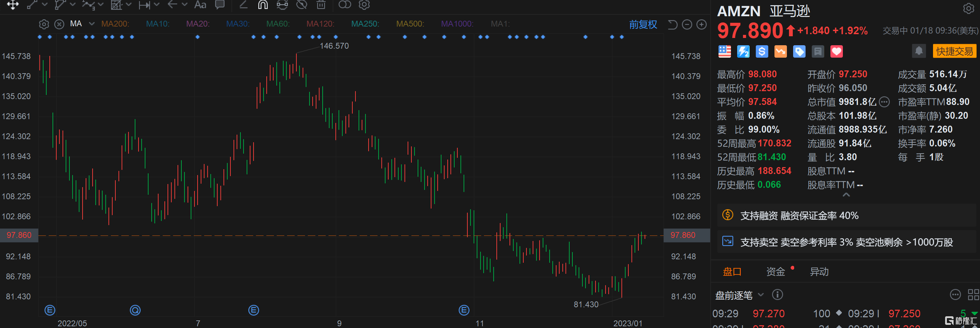This screenshot has height=328, width=980.
Task: Select the comment bubble annotation tool
Action: point(219,4)
